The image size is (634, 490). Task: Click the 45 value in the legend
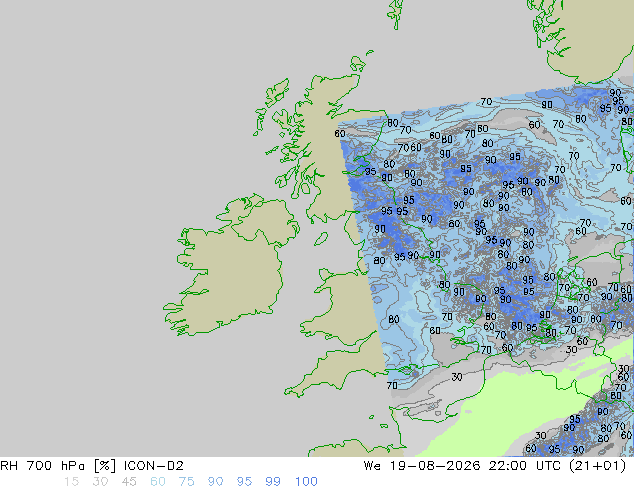(x=129, y=482)
